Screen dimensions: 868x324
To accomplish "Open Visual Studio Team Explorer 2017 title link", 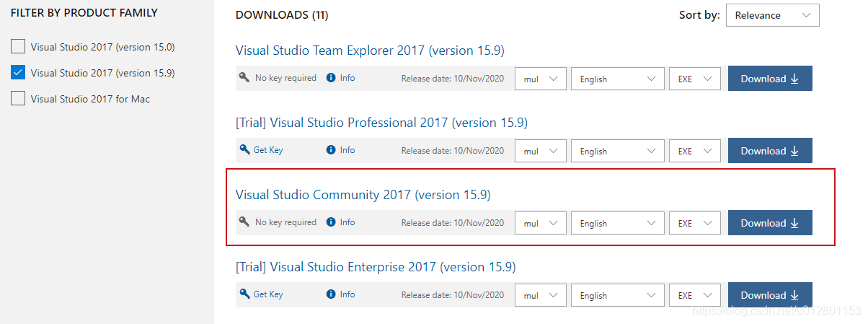I will pos(370,51).
